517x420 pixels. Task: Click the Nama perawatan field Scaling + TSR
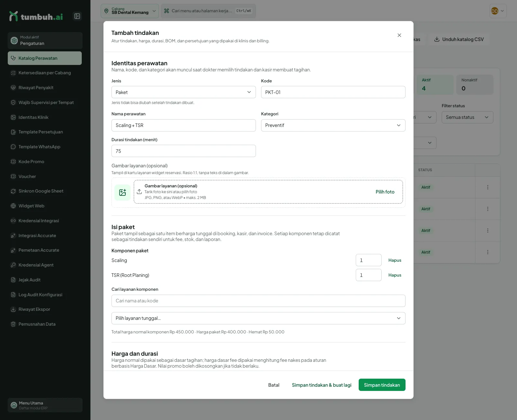[x=184, y=125]
